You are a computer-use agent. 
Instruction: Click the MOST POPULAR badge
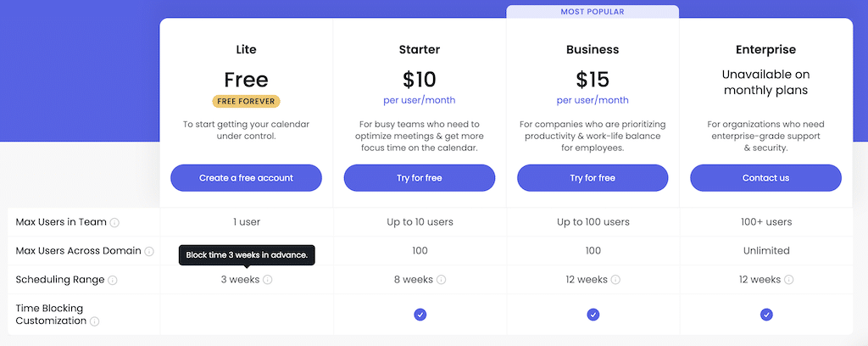click(593, 12)
